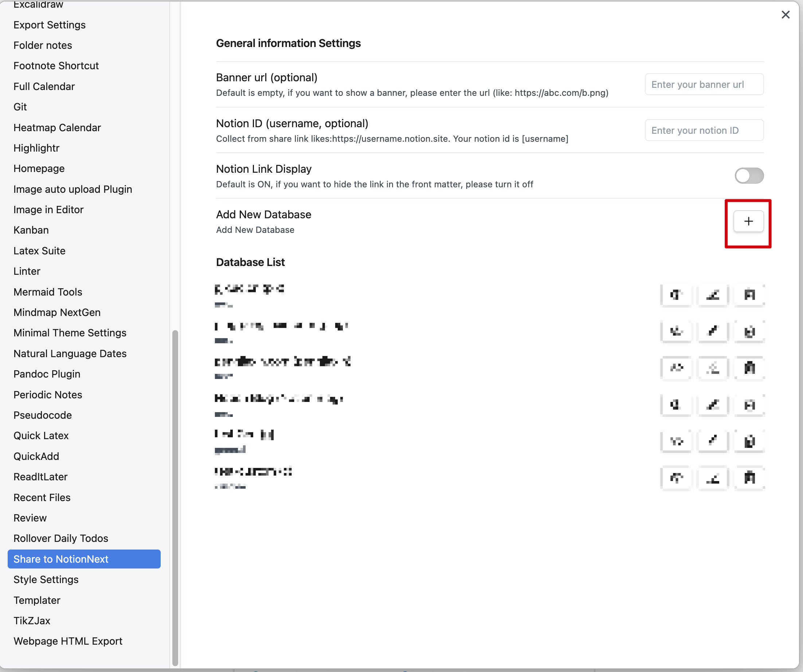
Task: Go to Minimal Theme Settings
Action: 70,333
